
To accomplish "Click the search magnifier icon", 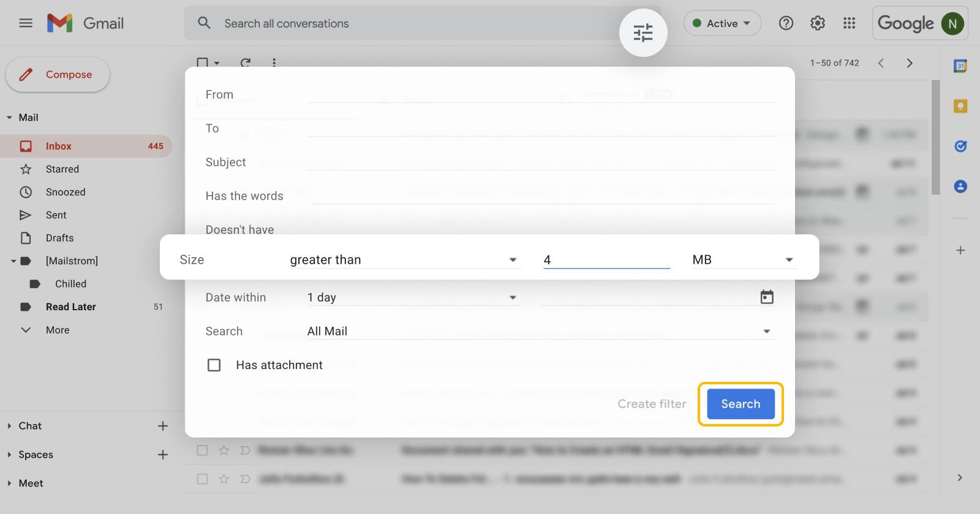I will pyautogui.click(x=204, y=23).
